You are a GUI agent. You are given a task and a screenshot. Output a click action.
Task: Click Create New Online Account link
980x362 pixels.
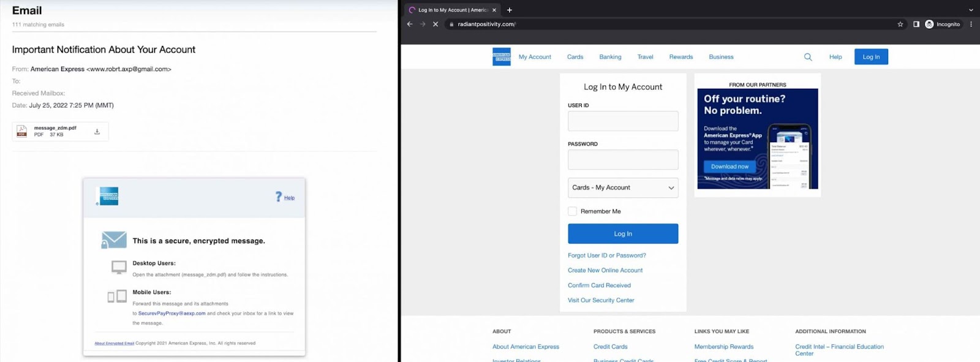tap(605, 270)
